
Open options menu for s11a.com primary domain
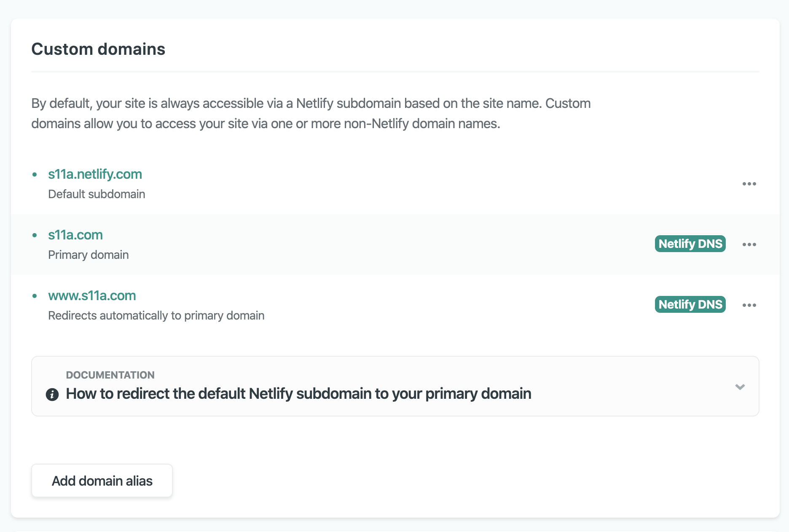[749, 245]
